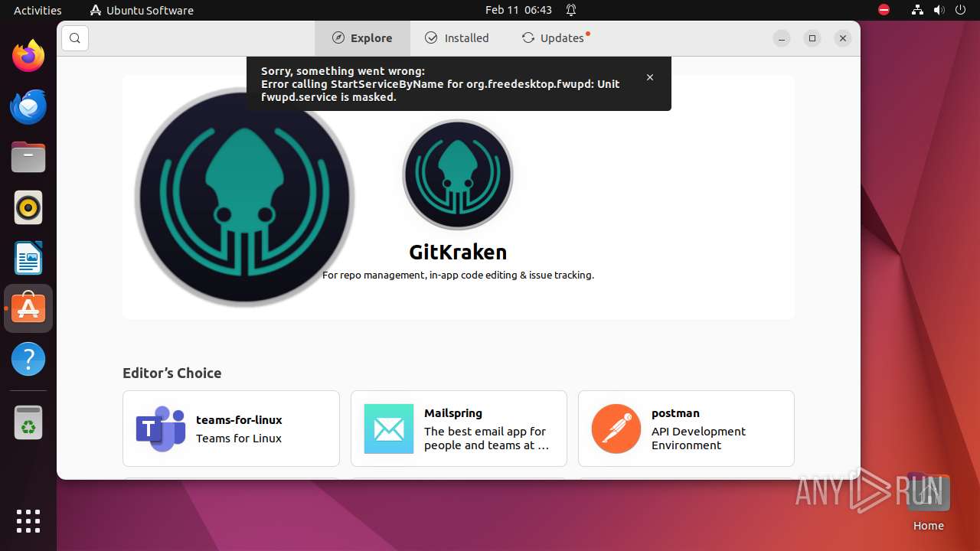Open the Ubuntu Software app menu
This screenshot has width=980, height=551.
point(142,10)
